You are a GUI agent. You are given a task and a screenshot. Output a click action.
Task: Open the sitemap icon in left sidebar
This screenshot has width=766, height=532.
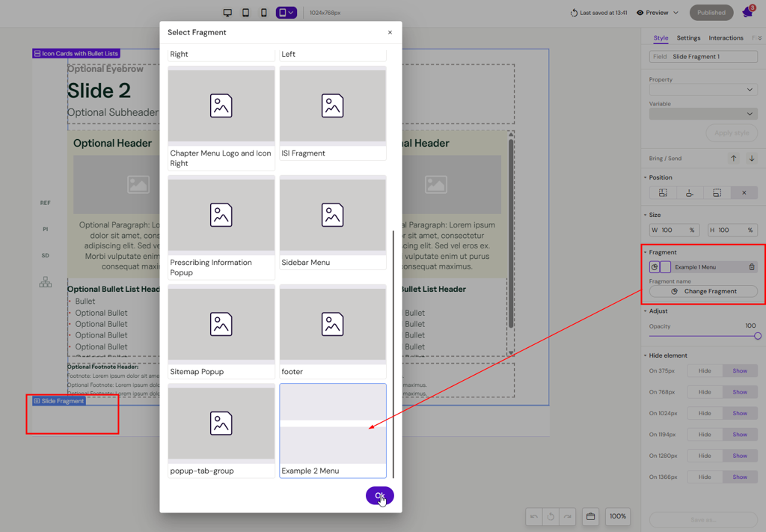46,282
